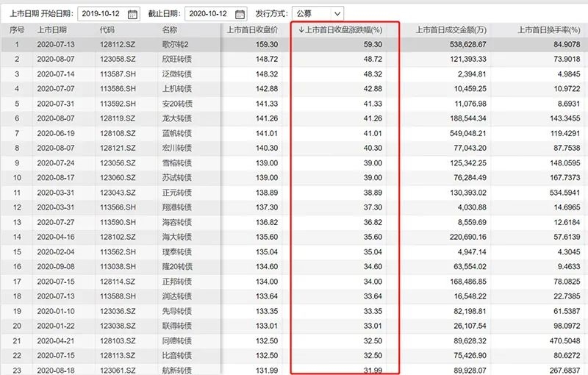Click code 113038.SH

click(x=118, y=266)
